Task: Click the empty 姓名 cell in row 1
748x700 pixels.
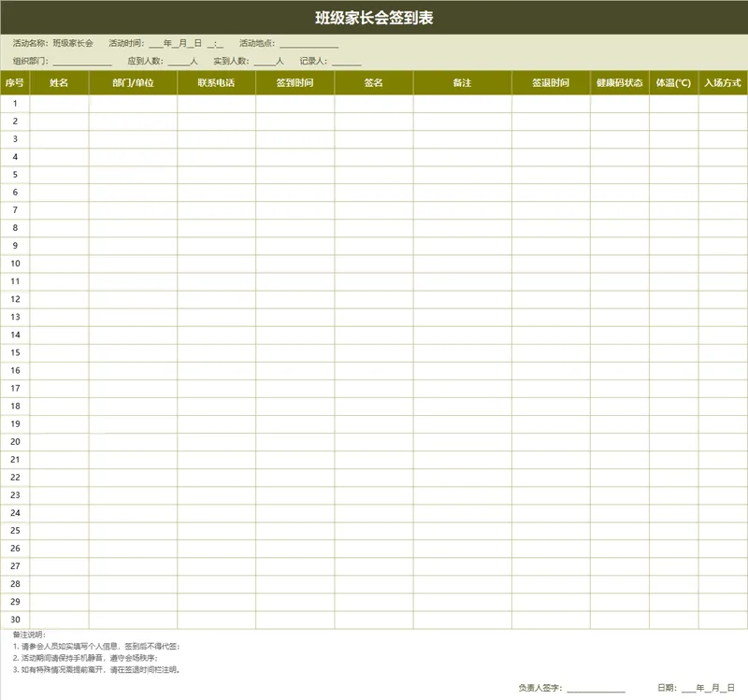Action: (59, 104)
